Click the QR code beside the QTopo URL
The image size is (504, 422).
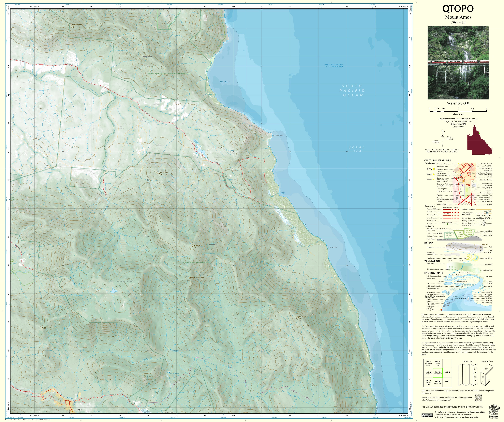click(x=478, y=398)
